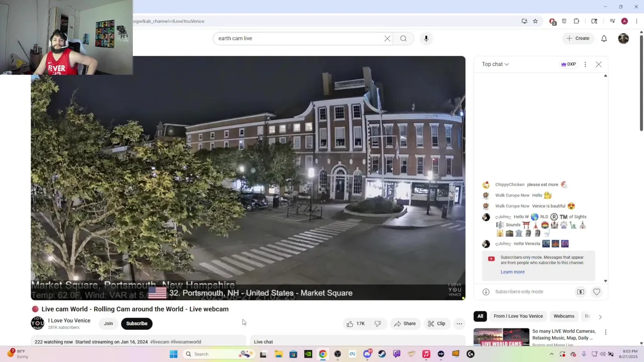
Task: Click the video title 'Live cam World'
Action: coord(135,309)
